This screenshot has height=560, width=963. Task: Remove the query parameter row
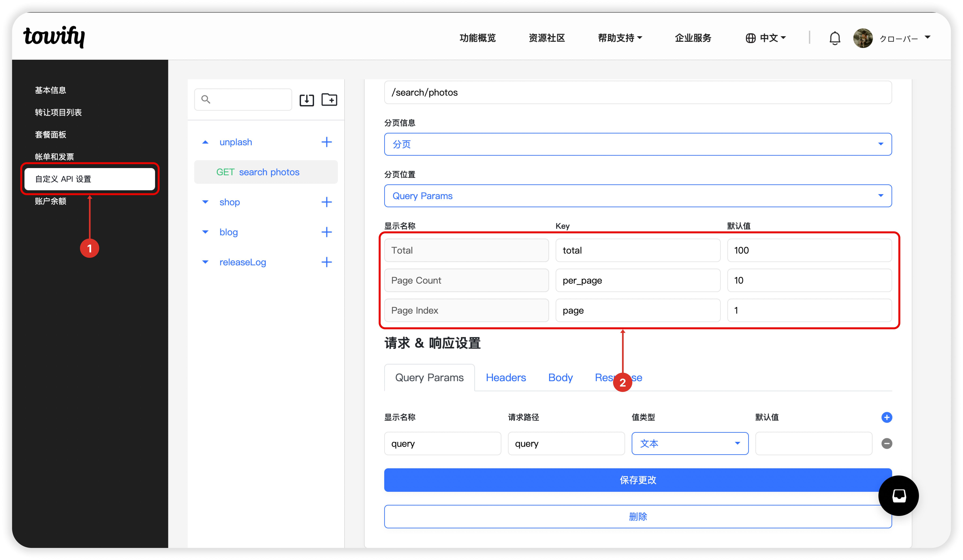[x=887, y=443]
